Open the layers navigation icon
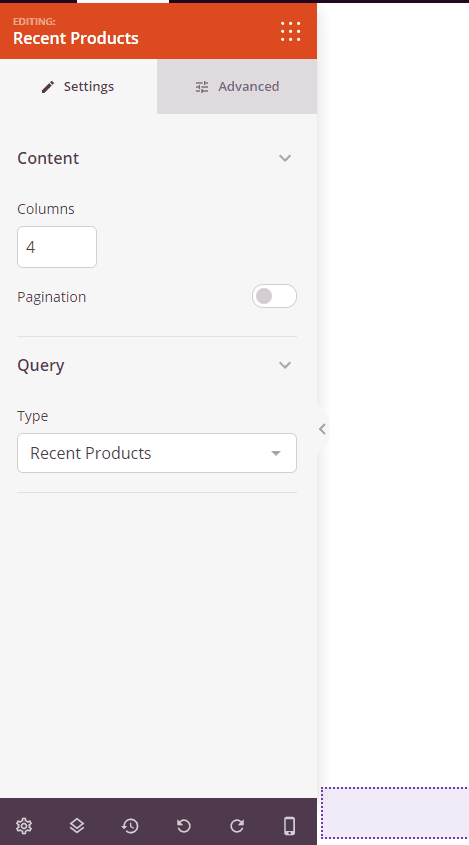The width and height of the screenshot is (469, 845). (x=77, y=825)
